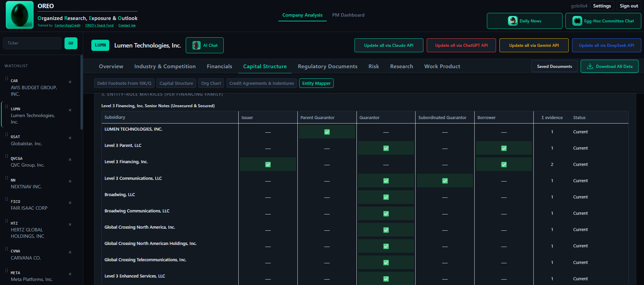Screen dimensions: 644x285
Task: Open the CenturyEggCredit link
Action: click(x=68, y=25)
